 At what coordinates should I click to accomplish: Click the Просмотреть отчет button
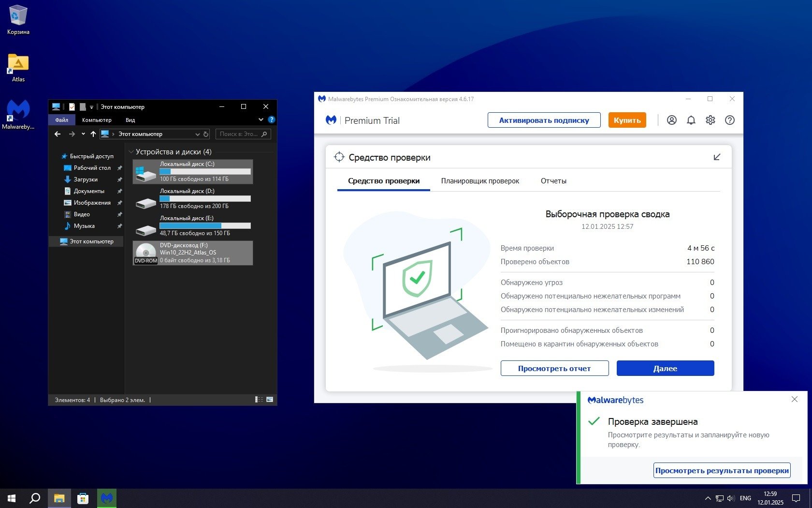click(x=554, y=368)
